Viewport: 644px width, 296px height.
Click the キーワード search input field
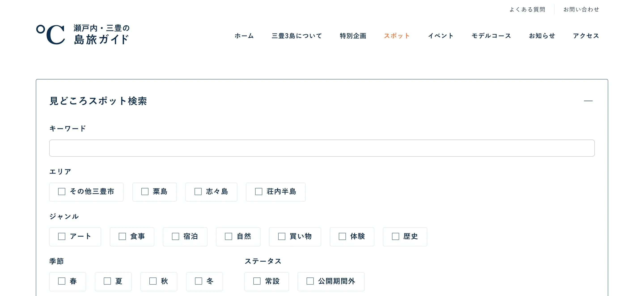tap(322, 148)
